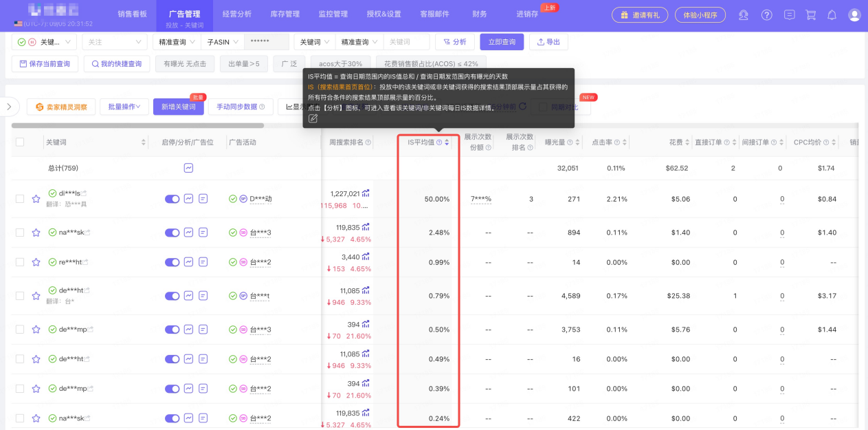Open the help question-mark icon in header
Viewport: 868px width, 430px height.
click(x=767, y=14)
